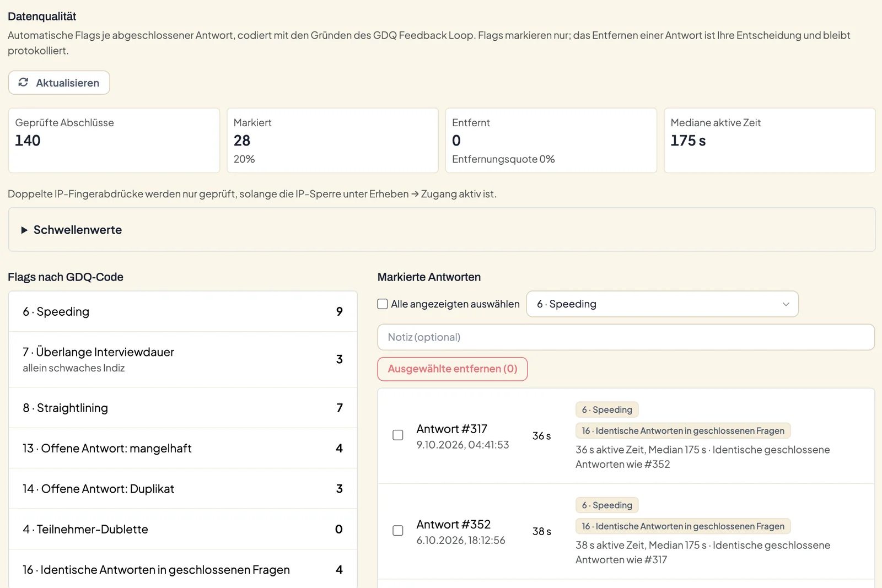This screenshot has height=588, width=882.
Task: Click the 6 · Speeding row in flags list
Action: tap(183, 311)
